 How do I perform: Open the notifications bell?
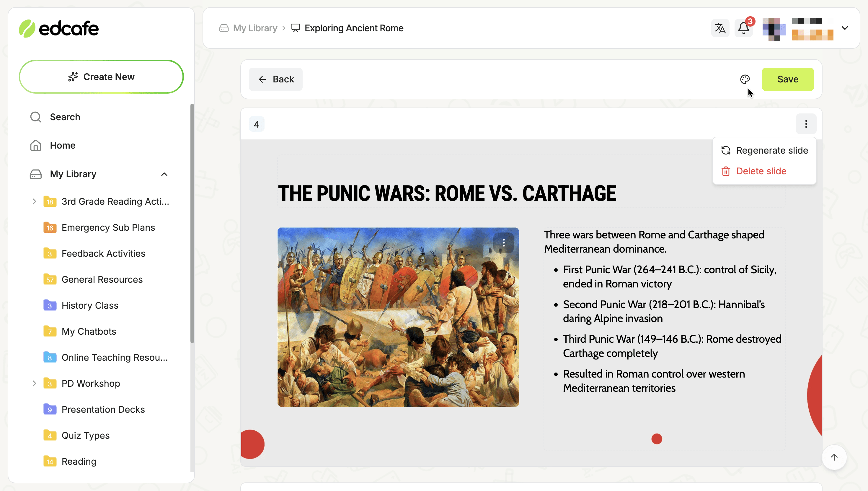743,28
